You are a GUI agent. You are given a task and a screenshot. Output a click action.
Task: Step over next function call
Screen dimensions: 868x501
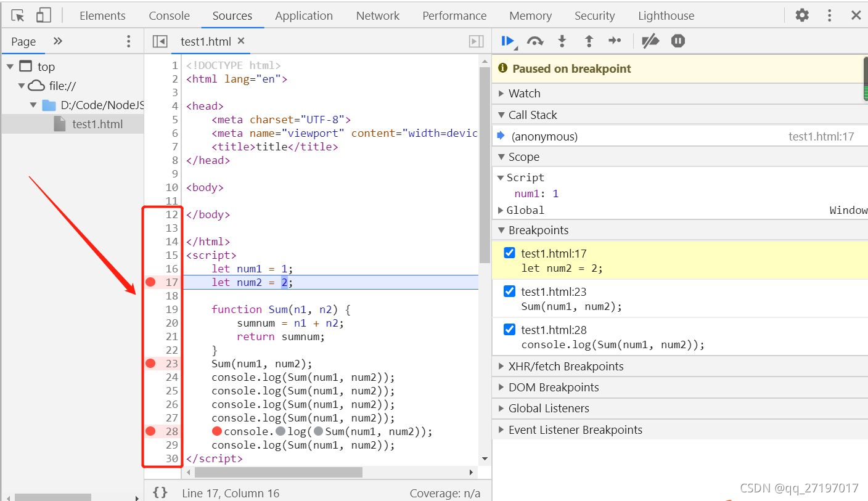coord(535,41)
